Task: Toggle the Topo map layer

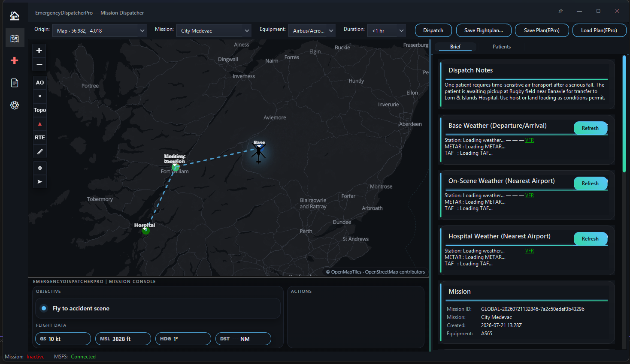Action: [x=40, y=110]
